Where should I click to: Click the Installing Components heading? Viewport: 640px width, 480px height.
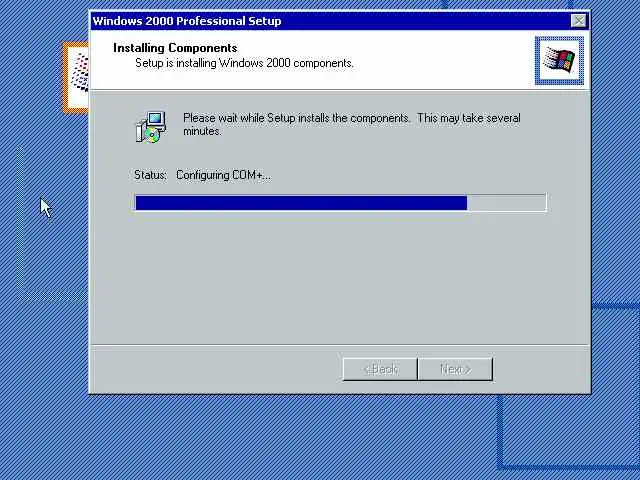coord(175,48)
